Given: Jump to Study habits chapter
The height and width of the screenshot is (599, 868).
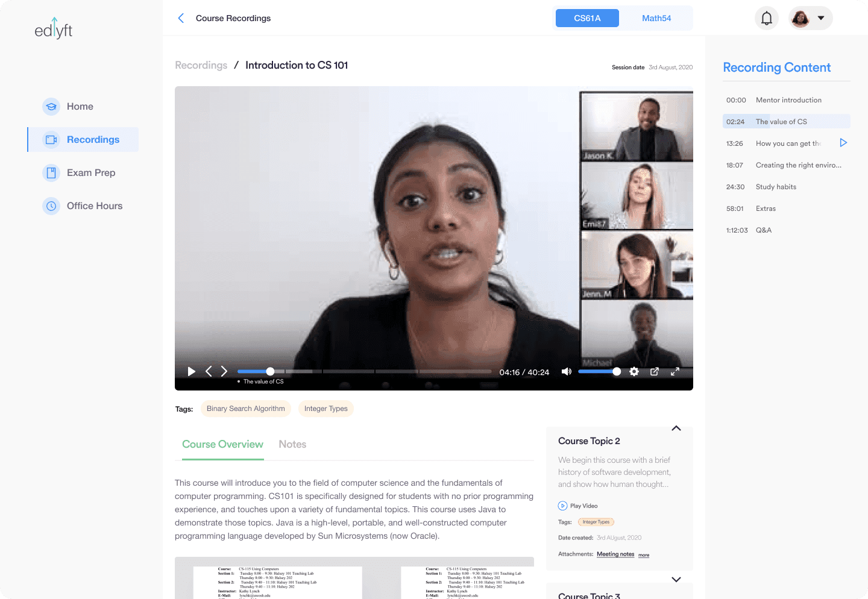Looking at the screenshot, I should (787, 187).
